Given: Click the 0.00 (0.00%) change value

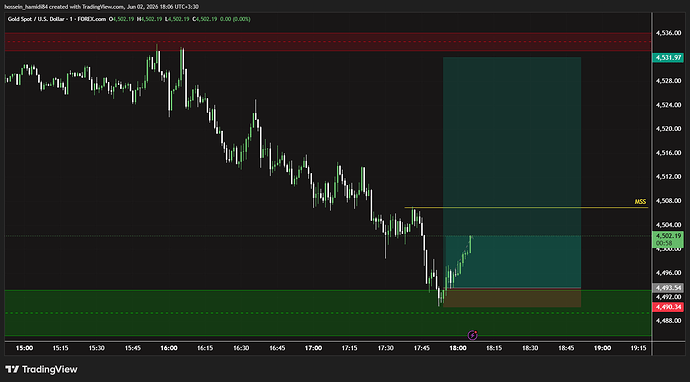Looking at the screenshot, I should tap(235, 19).
